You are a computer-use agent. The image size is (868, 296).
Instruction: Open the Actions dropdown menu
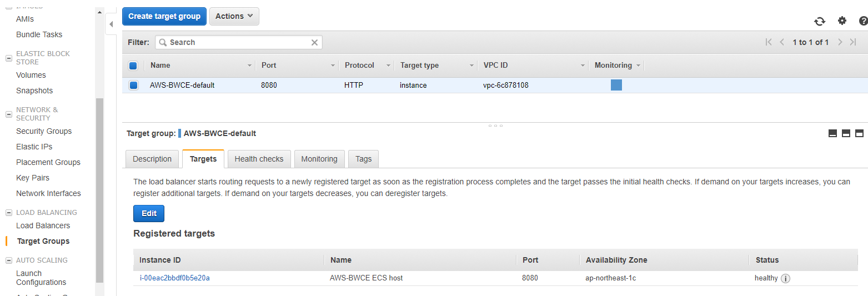point(234,16)
